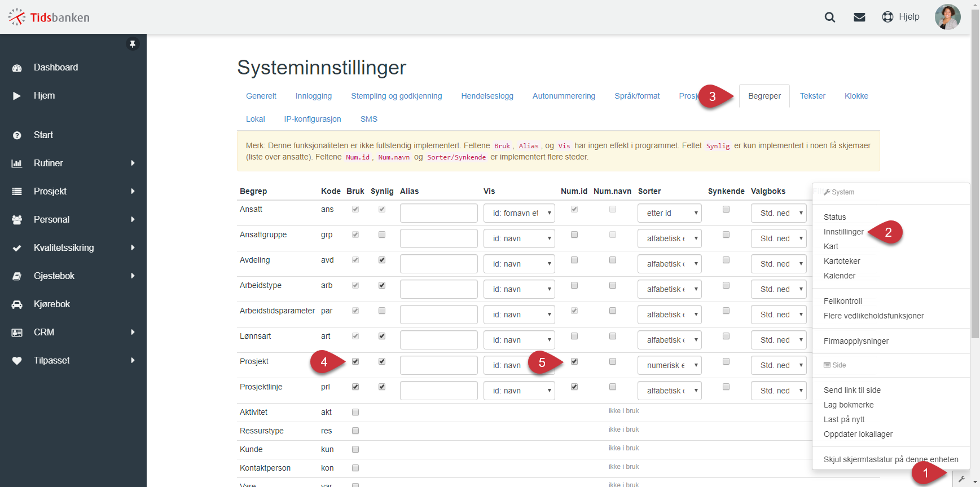This screenshot has height=487, width=980.
Task: Click Flere vedlikeholdsfunksjoner entry
Action: (x=873, y=316)
